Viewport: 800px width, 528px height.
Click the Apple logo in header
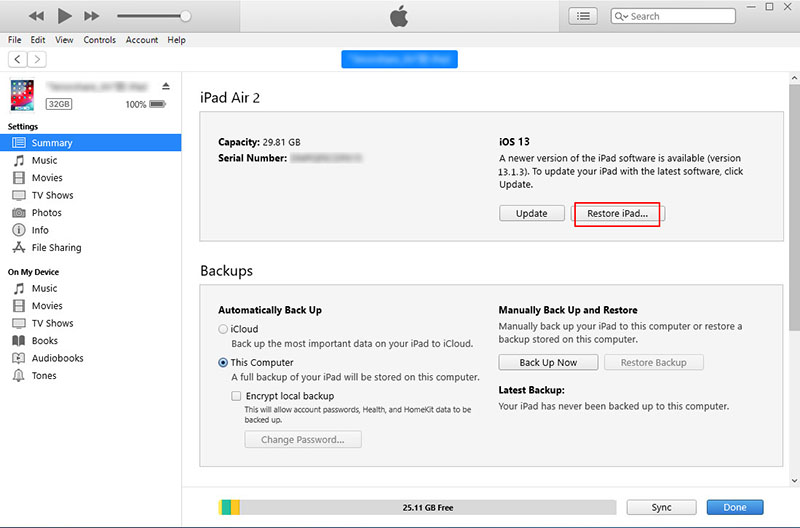(x=399, y=16)
